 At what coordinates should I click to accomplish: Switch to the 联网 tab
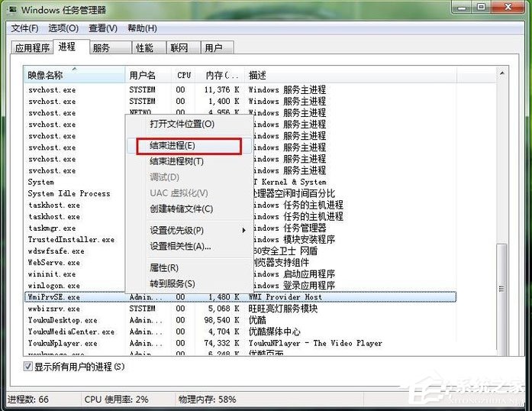coord(183,48)
